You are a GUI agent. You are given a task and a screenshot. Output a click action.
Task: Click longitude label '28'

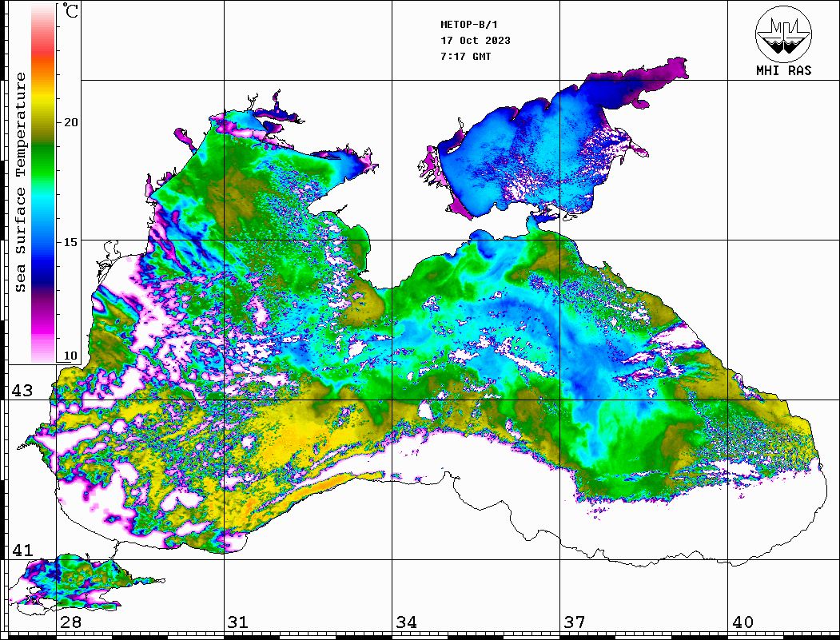click(70, 622)
